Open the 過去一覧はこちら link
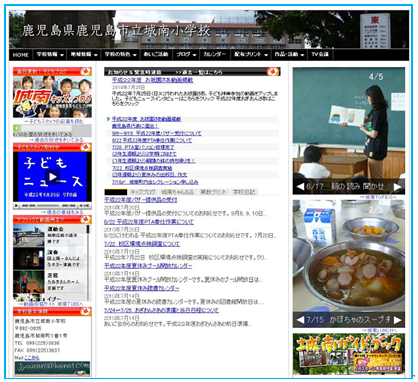The image size is (418, 382). click(x=199, y=72)
